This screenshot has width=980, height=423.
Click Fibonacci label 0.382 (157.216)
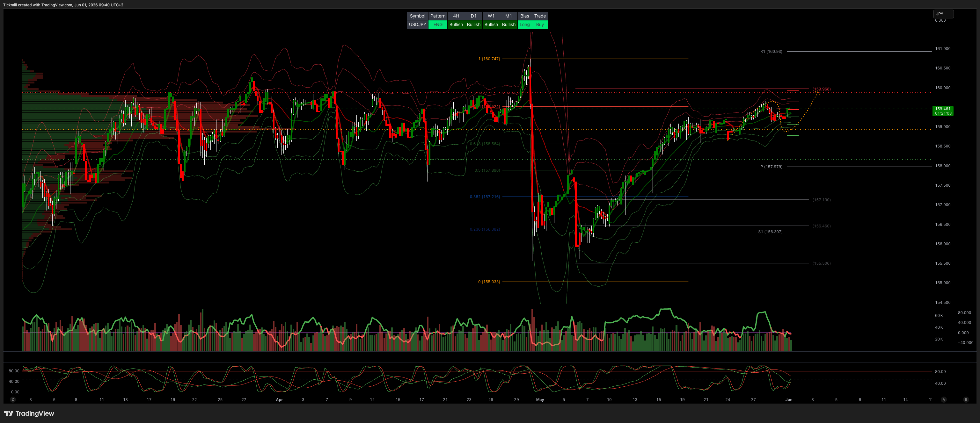click(485, 197)
